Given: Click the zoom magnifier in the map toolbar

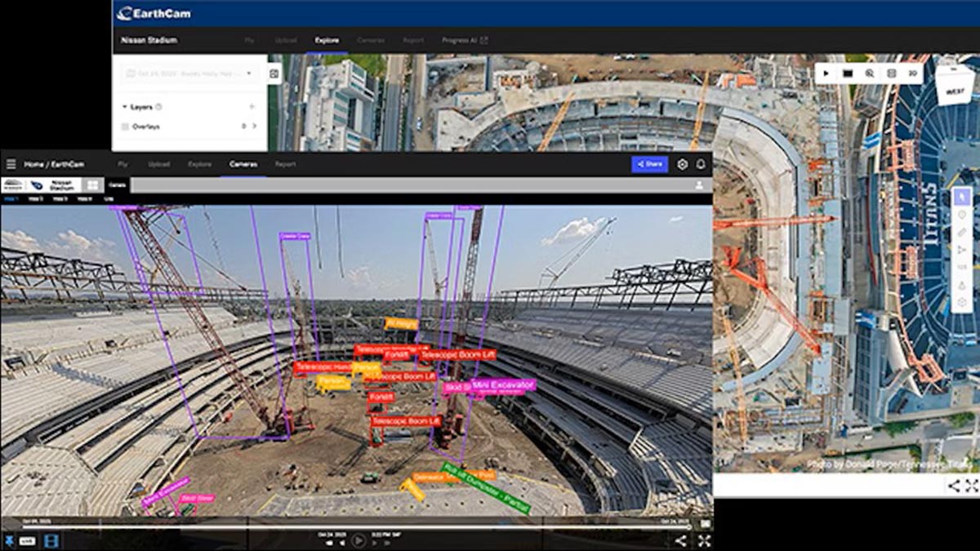Looking at the screenshot, I should (869, 73).
